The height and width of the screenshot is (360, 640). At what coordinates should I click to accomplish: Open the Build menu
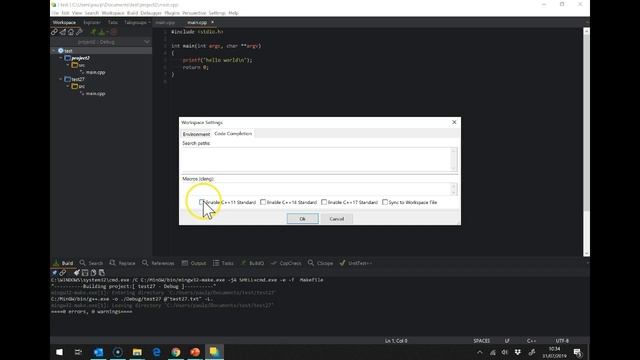pos(132,13)
